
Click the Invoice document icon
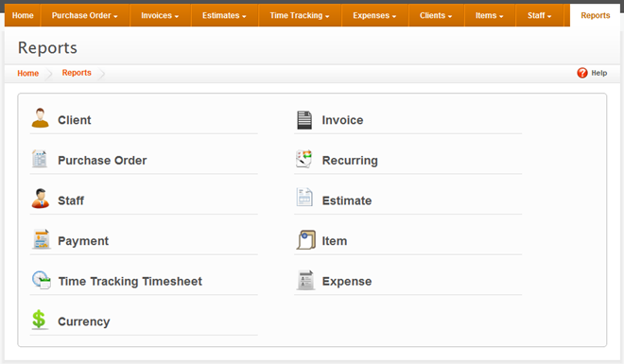tap(304, 120)
